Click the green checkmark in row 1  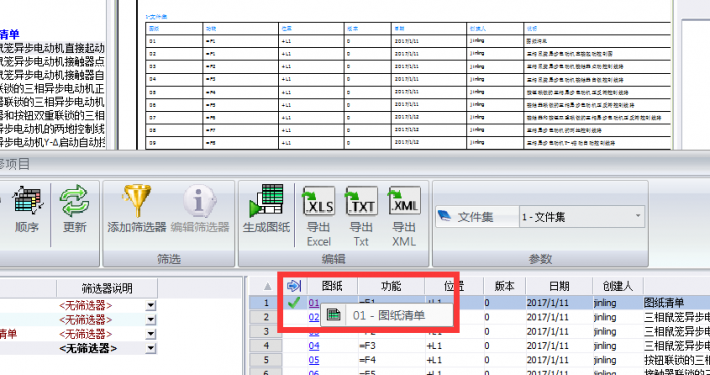(294, 302)
